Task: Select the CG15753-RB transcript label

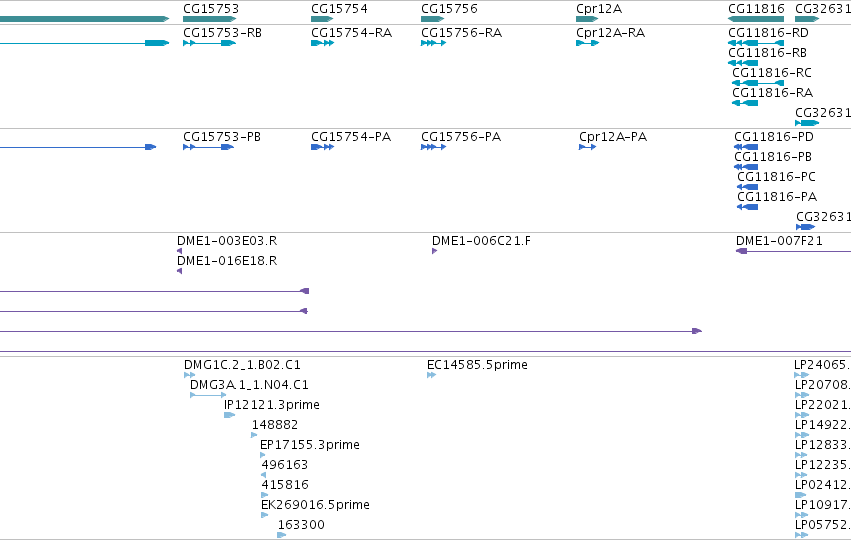Action: [x=223, y=33]
